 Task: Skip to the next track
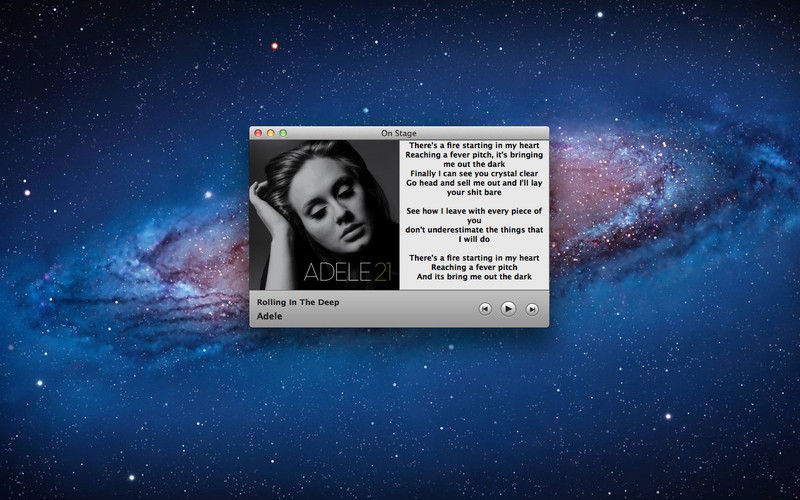tap(532, 309)
